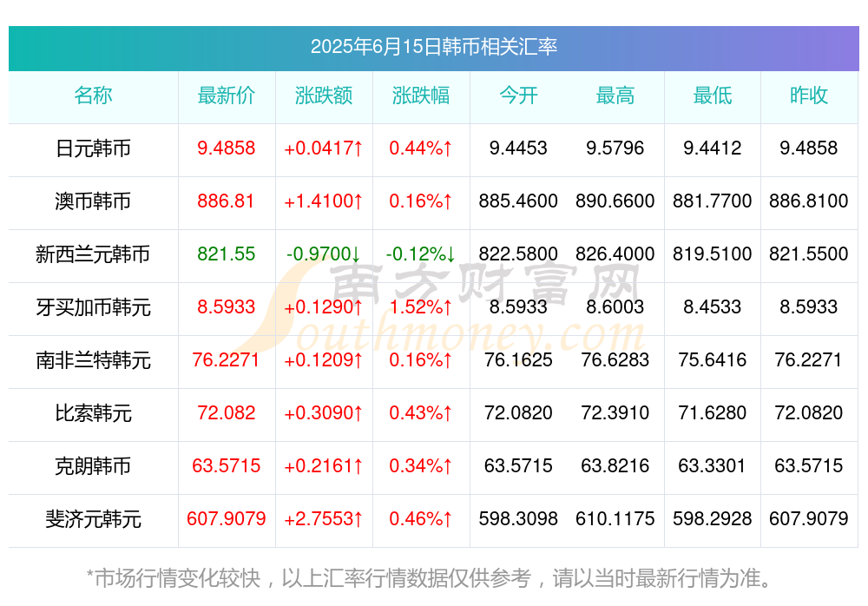Select the 涨跌额 column header

point(324,96)
